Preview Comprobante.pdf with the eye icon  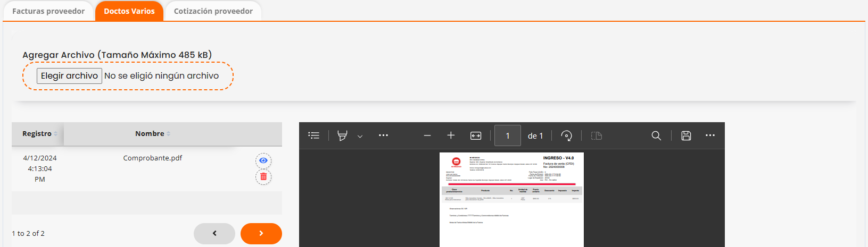263,160
